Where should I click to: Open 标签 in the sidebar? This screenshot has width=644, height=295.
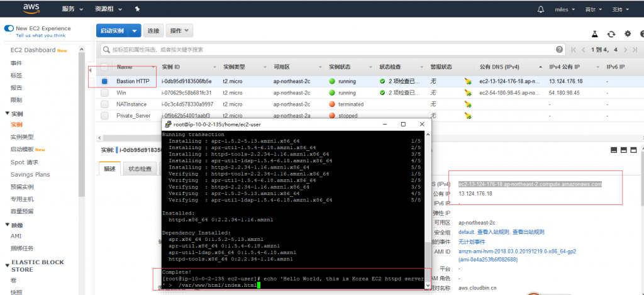16,75
